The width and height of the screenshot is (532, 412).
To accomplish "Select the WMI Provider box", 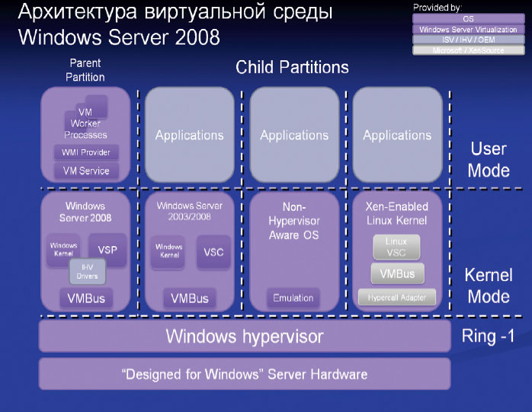I will (86, 152).
